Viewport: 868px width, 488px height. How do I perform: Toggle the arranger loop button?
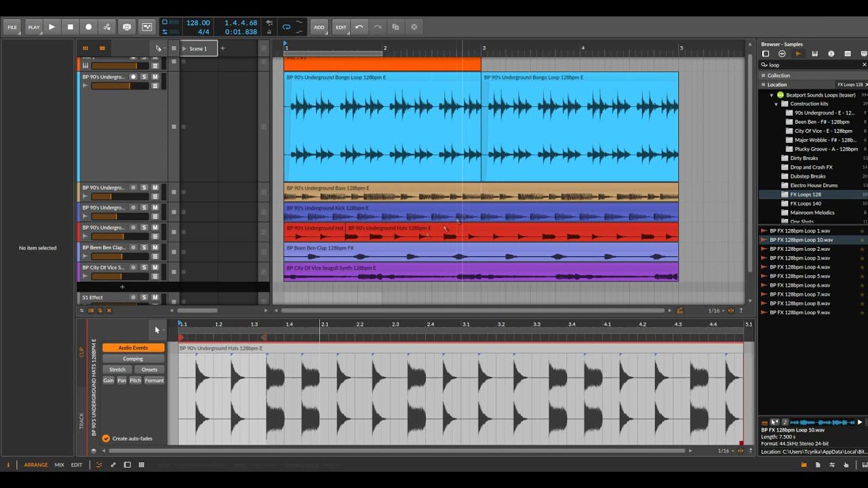coord(286,27)
